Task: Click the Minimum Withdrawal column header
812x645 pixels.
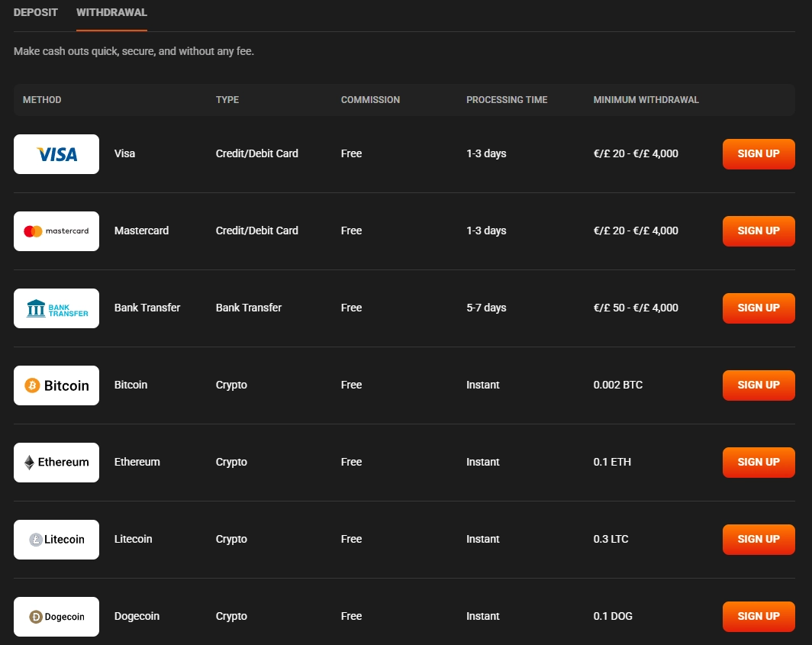Action: [x=646, y=100]
